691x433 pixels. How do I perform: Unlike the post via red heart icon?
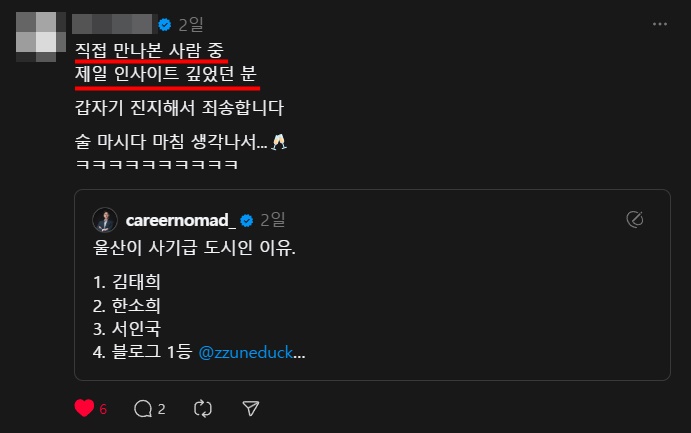coord(84,408)
